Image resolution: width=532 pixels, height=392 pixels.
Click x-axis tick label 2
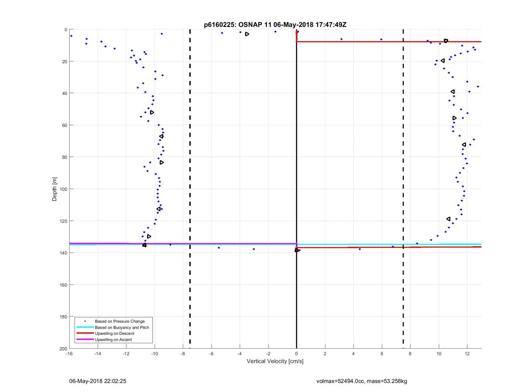325,354
